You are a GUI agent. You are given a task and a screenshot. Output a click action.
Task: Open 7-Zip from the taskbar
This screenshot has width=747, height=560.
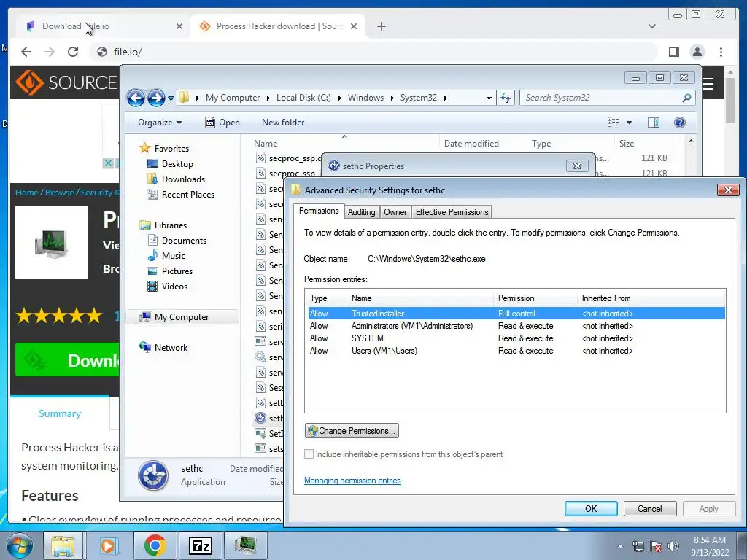(200, 545)
